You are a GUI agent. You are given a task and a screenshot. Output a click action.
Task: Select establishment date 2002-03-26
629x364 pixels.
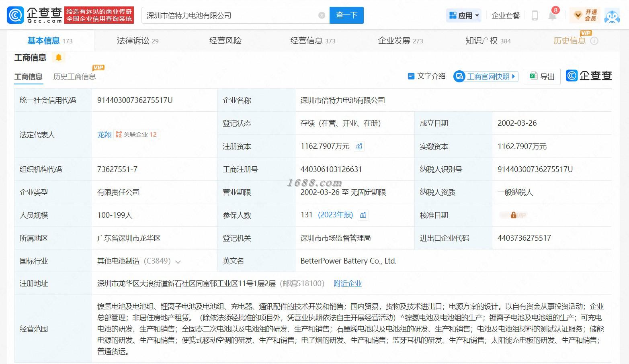[517, 123]
